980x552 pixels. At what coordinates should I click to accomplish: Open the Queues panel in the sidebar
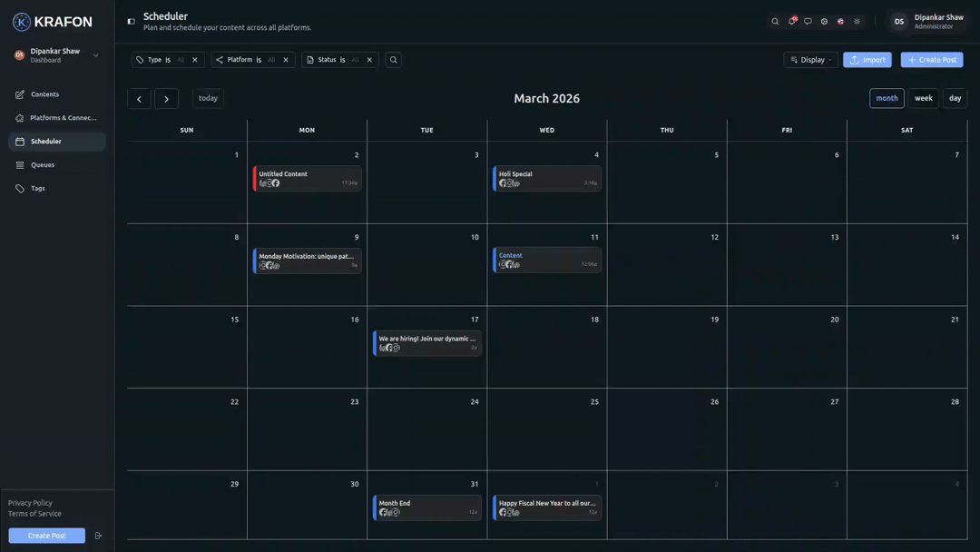pyautogui.click(x=42, y=164)
